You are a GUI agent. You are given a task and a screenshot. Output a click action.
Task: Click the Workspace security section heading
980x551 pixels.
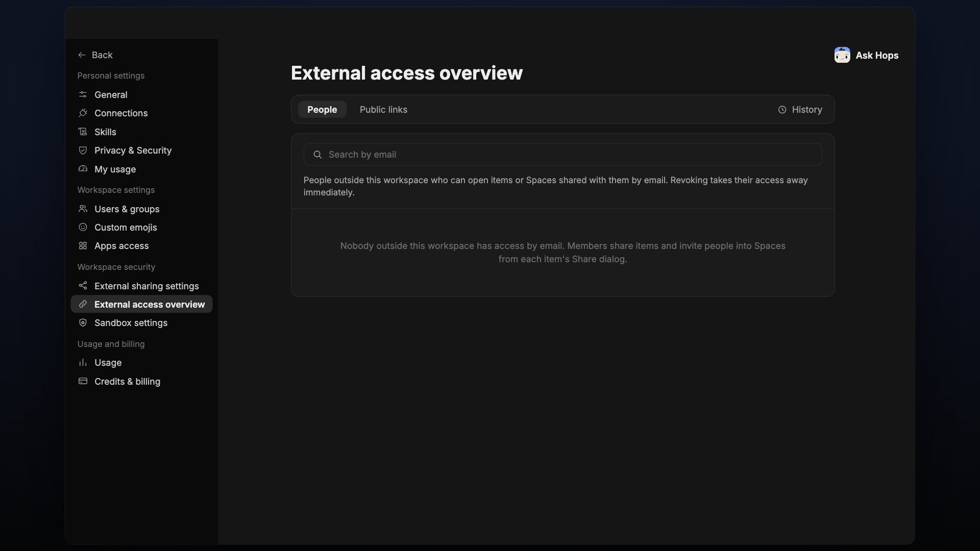point(116,267)
